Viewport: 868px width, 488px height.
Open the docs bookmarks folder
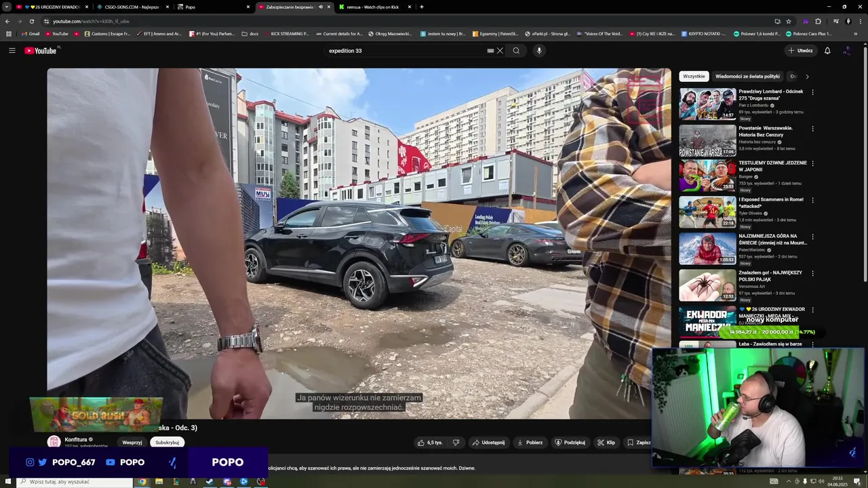250,33
